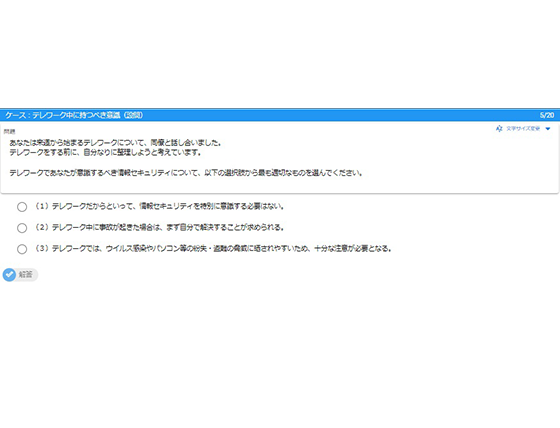The height and width of the screenshot is (428, 560).
Task: Click the font size AZ icon
Action: (x=499, y=128)
